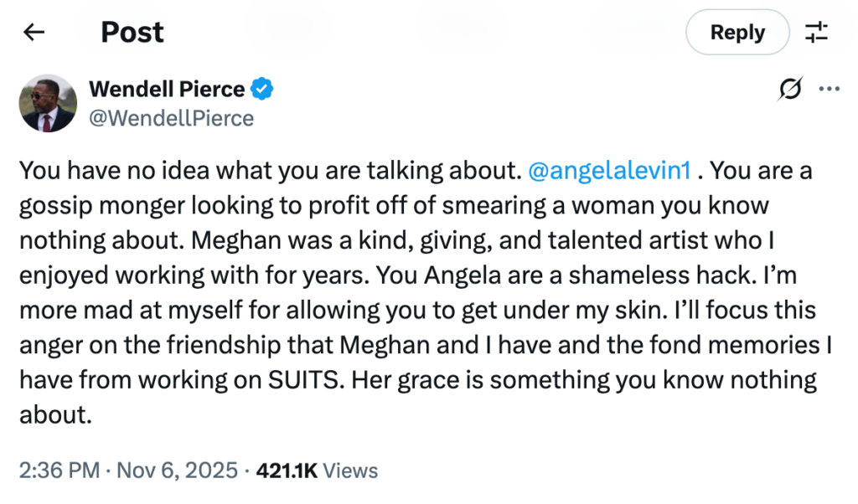
Task: Click the blue verified checkmark badge
Action: [262, 89]
